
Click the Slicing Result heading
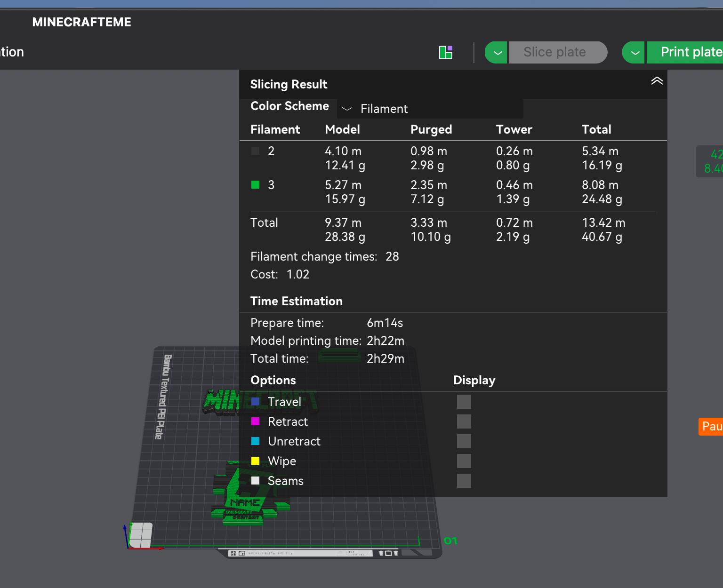click(289, 84)
